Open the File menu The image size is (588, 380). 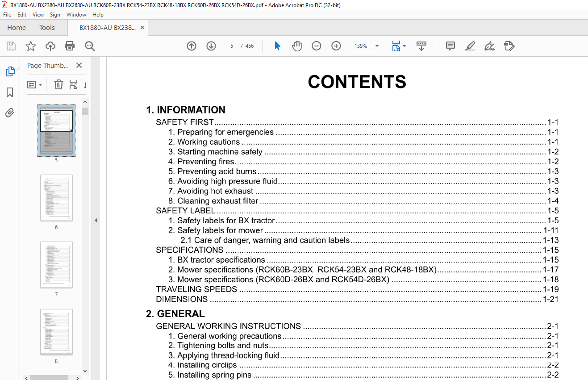point(7,15)
